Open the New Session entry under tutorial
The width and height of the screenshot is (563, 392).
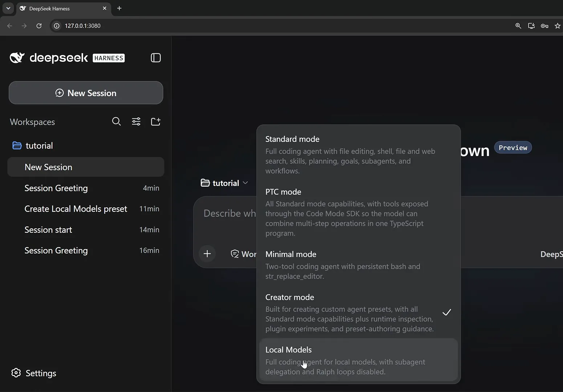click(86, 167)
